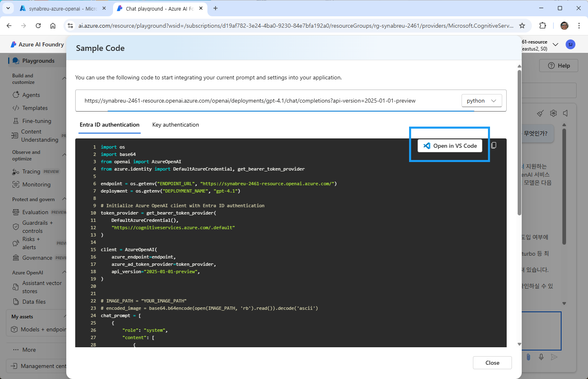The height and width of the screenshot is (379, 588).
Task: Open Governance preview page
Action: [37, 258]
